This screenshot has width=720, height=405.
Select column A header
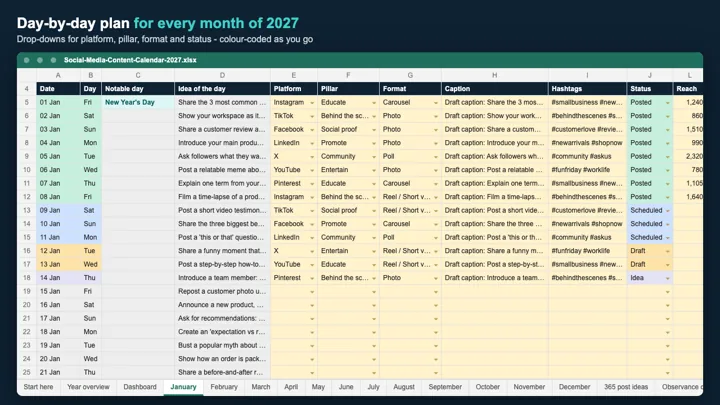[x=58, y=75]
